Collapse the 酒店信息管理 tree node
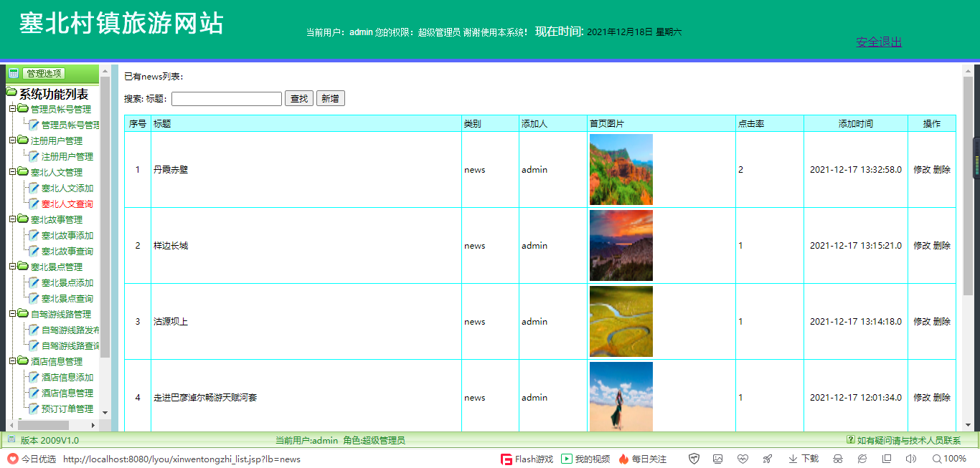This screenshot has width=980, height=468. point(12,361)
